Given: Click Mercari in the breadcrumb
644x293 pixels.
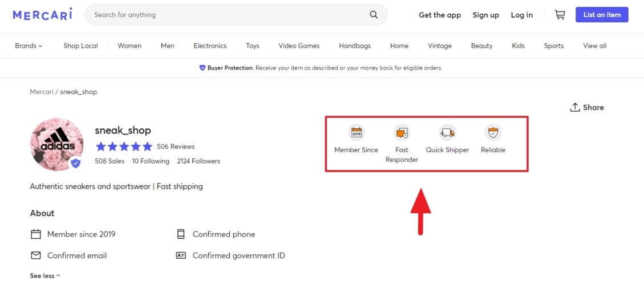Looking at the screenshot, I should pos(42,92).
